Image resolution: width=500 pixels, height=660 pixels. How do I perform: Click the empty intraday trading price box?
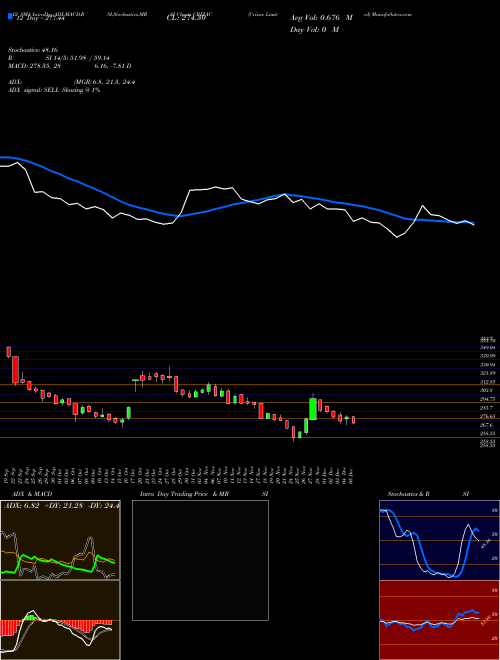coord(200,560)
